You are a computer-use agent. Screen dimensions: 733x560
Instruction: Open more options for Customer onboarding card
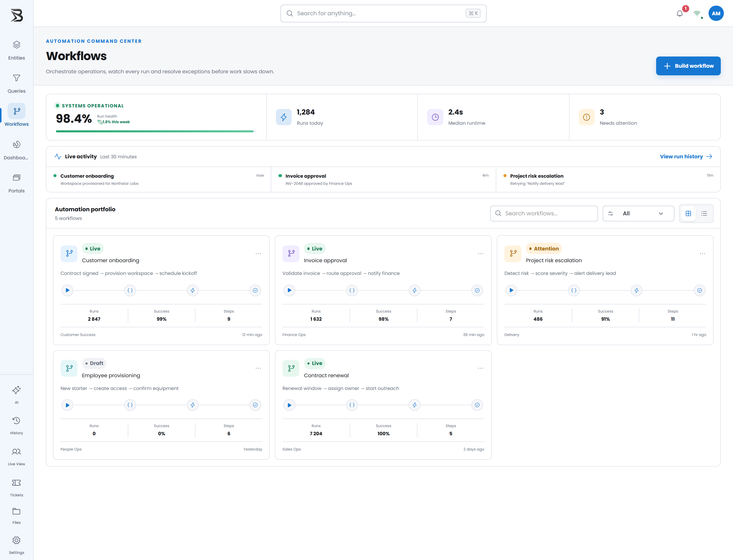[x=258, y=254]
